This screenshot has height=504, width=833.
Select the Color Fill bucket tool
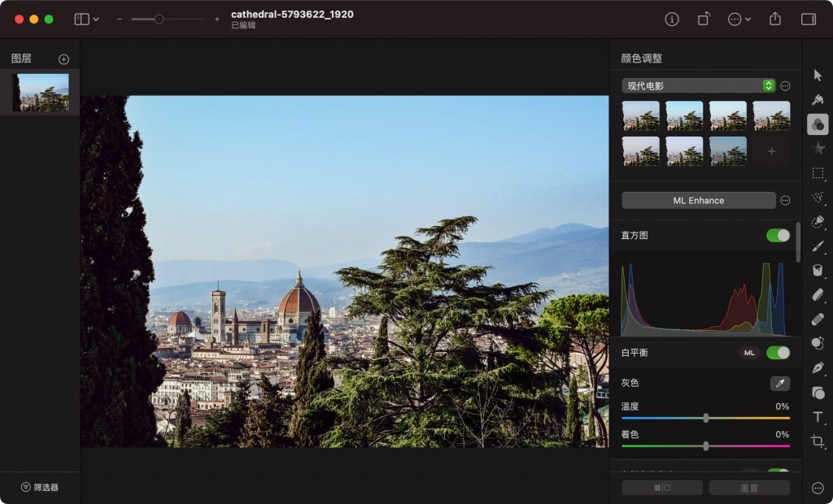[x=818, y=271]
